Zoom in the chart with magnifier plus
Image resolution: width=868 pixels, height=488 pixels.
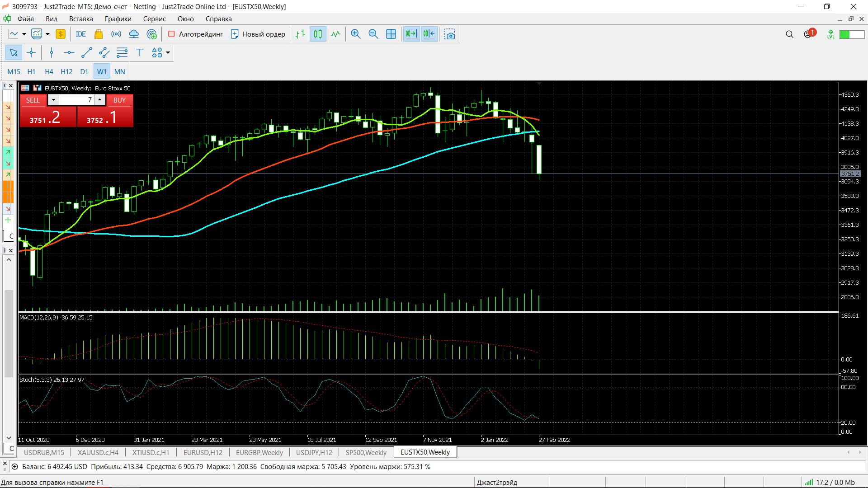coord(356,34)
